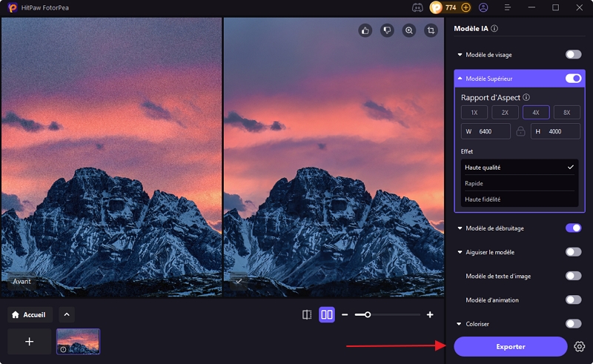Click the thumbs down feedback icon
The image size is (593, 364).
coord(386,30)
